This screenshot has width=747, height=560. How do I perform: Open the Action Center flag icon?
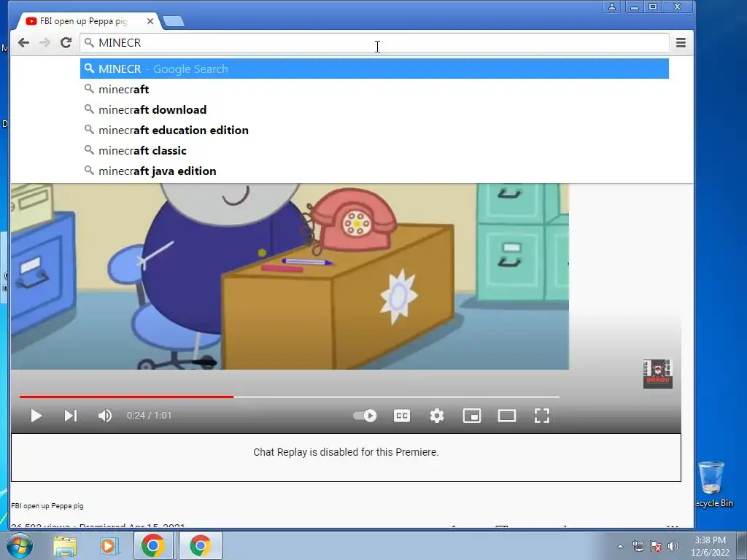click(656, 546)
